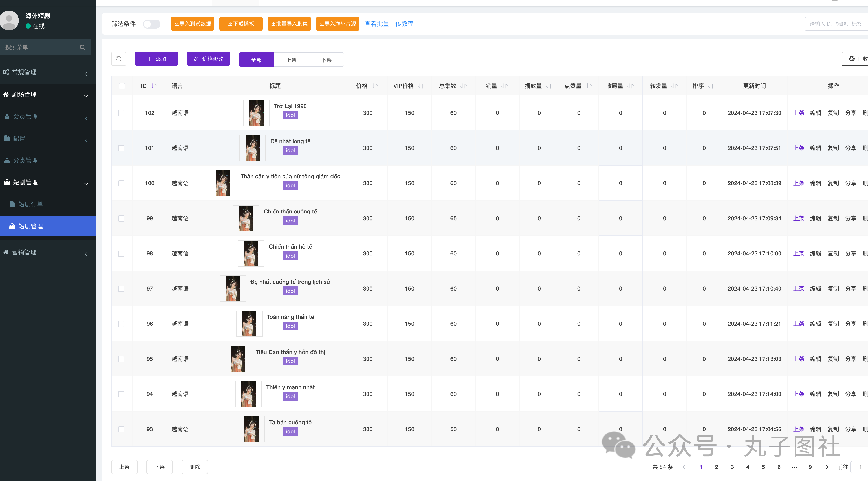This screenshot has height=481, width=868.
Task: Switch to the 上架 filter tab
Action: point(292,60)
